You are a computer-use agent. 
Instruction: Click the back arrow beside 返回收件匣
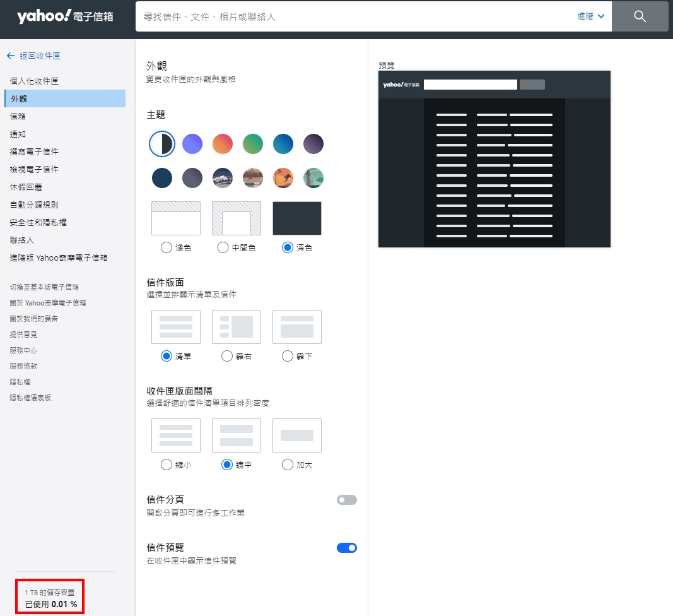pyautogui.click(x=10, y=56)
